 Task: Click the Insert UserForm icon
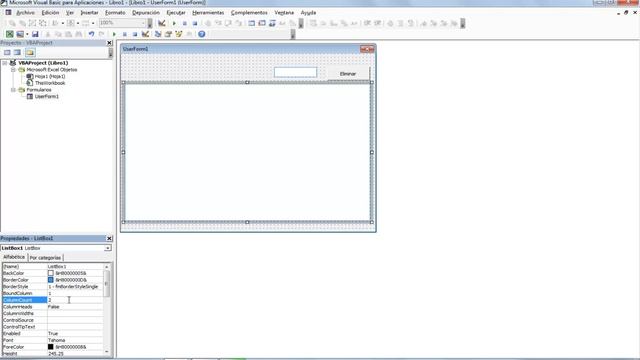[20, 34]
